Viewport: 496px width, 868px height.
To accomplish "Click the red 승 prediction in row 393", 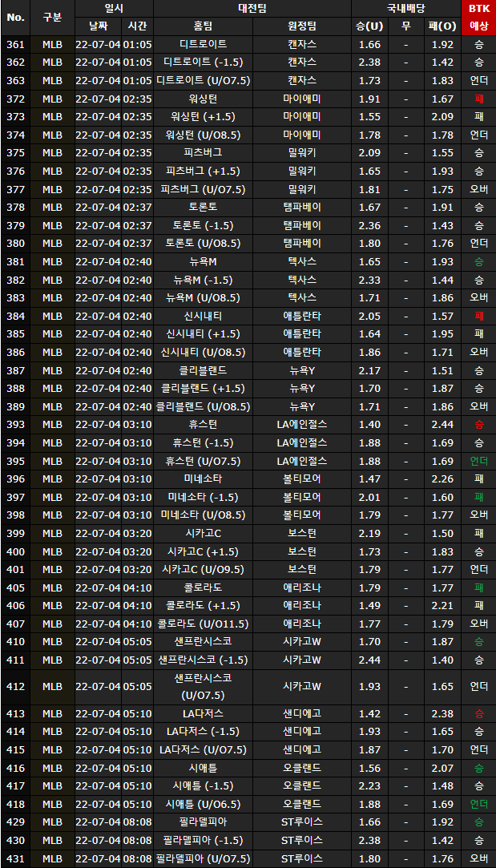I will pyautogui.click(x=479, y=424).
